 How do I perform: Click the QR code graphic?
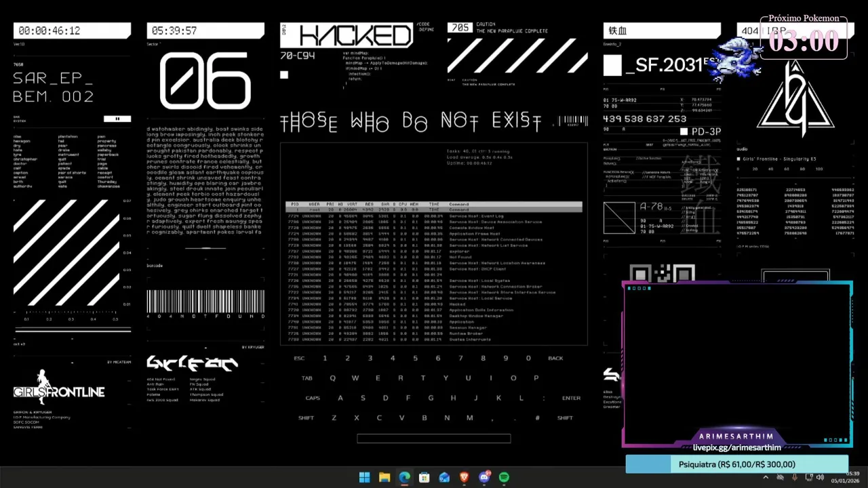(662, 274)
